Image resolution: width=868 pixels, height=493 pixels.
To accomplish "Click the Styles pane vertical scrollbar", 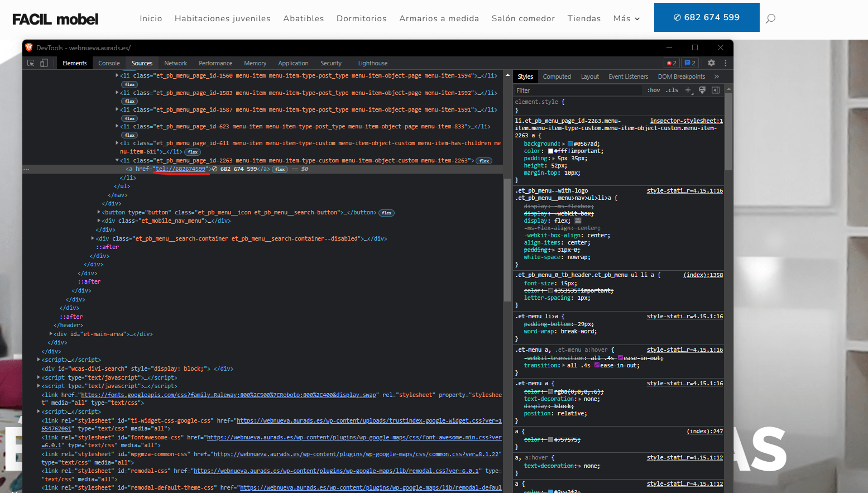I will [x=728, y=133].
